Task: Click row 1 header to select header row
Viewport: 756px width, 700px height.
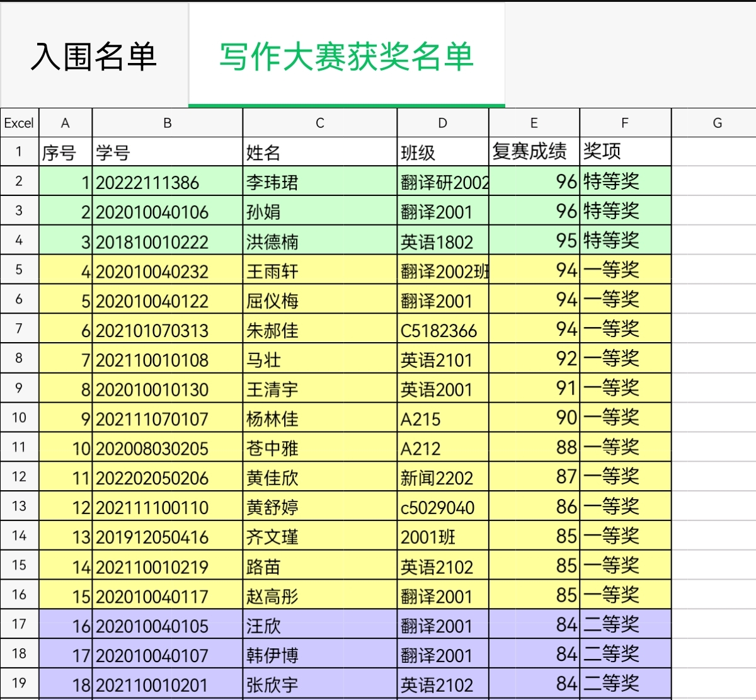Action: click(x=19, y=151)
